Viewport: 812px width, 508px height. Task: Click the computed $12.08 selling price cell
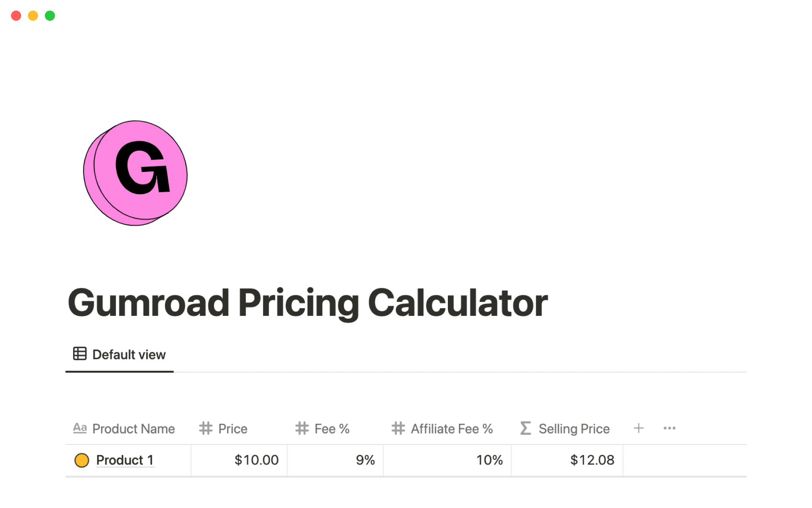click(x=593, y=460)
